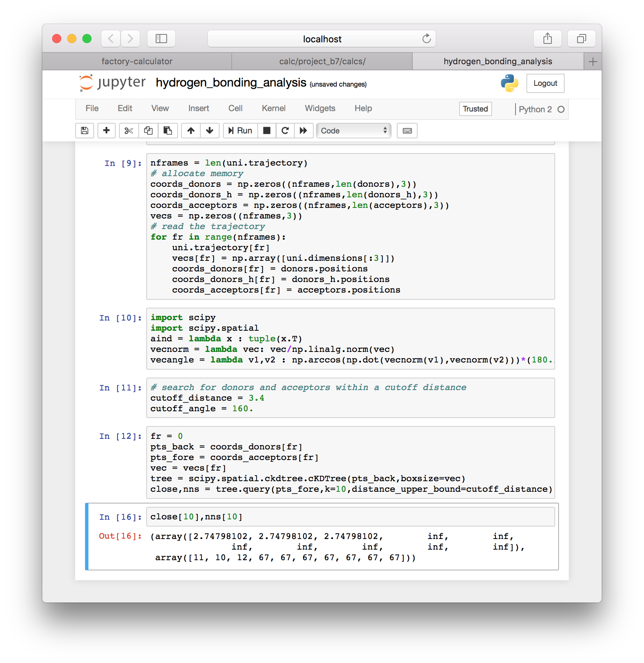644x663 pixels.
Task: Show all tabs overview icon
Action: 581,39
